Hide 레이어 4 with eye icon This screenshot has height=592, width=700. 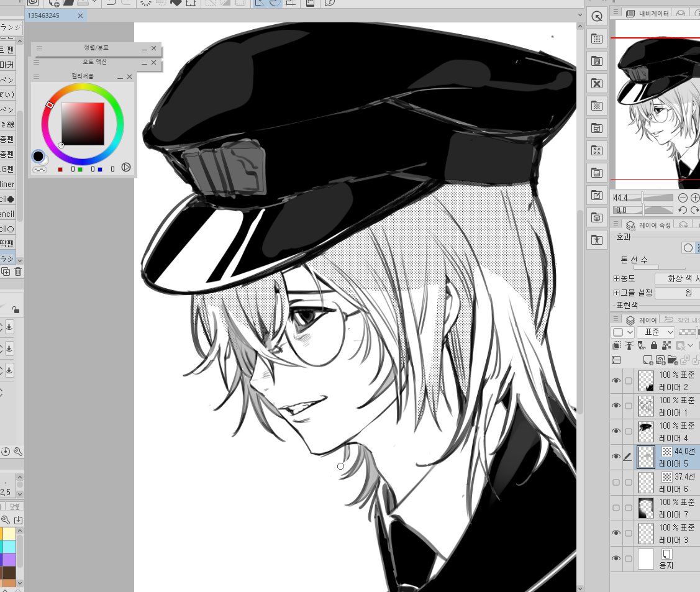[616, 431]
